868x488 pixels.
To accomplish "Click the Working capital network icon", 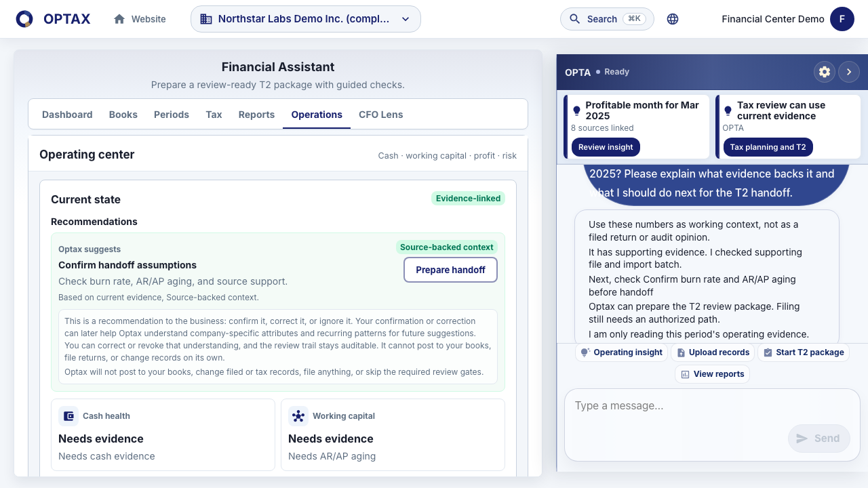I will 298,416.
